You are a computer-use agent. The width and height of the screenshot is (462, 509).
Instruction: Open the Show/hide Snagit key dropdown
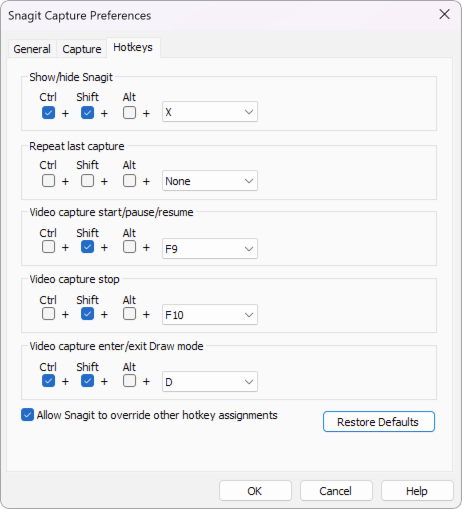(210, 112)
